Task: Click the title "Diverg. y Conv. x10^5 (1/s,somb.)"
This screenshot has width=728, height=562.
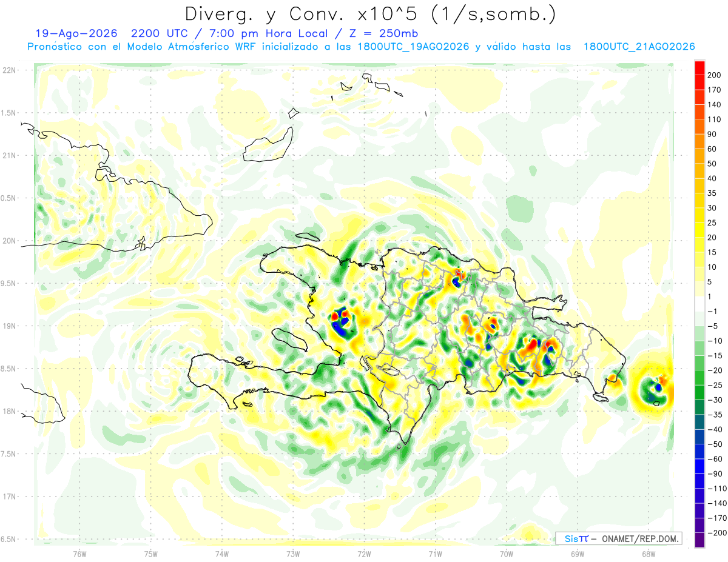Action: 370,13
